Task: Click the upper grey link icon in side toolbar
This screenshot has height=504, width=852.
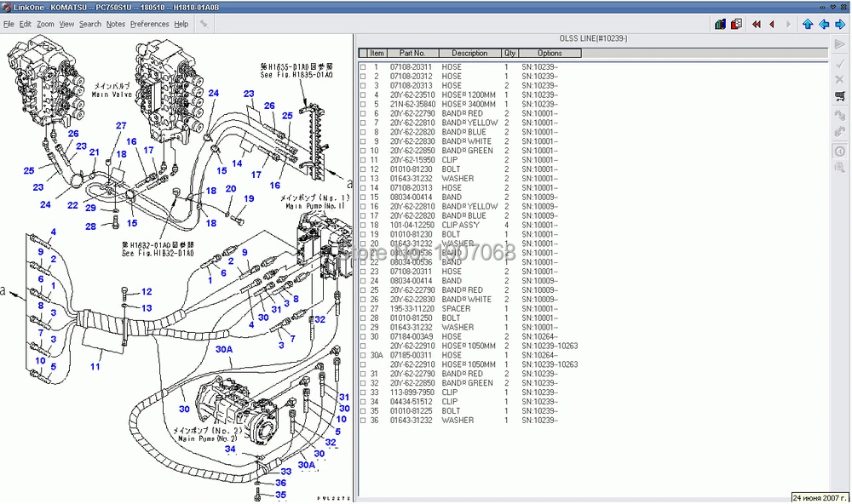Action: point(840,115)
